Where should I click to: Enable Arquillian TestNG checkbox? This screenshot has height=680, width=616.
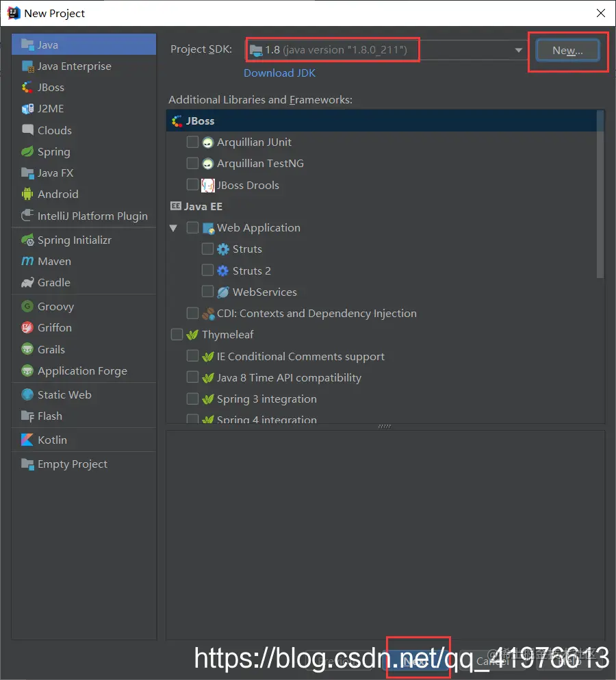[192, 163]
